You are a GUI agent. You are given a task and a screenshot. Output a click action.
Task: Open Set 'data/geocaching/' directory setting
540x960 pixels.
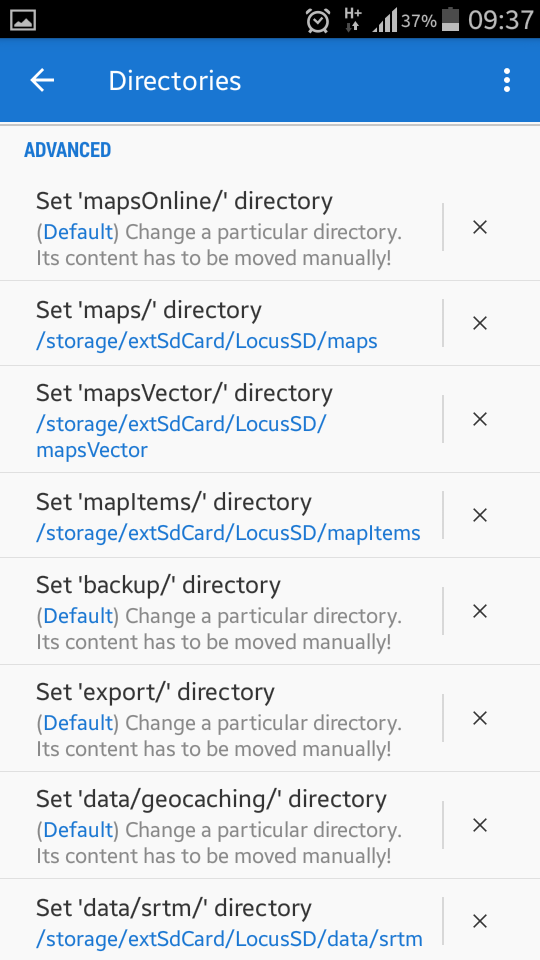[220, 825]
